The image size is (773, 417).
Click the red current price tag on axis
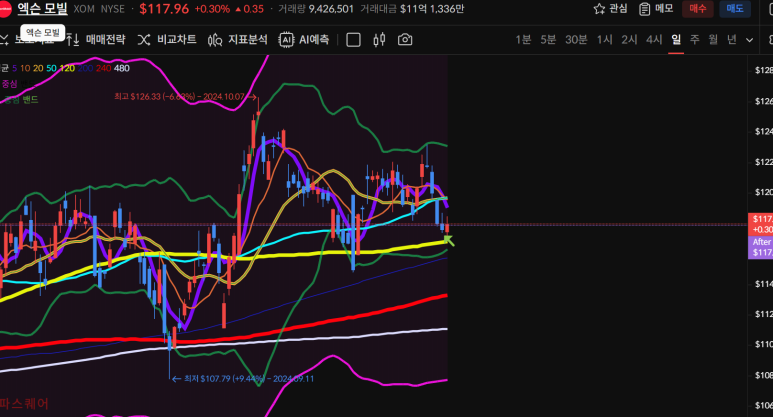[760, 224]
